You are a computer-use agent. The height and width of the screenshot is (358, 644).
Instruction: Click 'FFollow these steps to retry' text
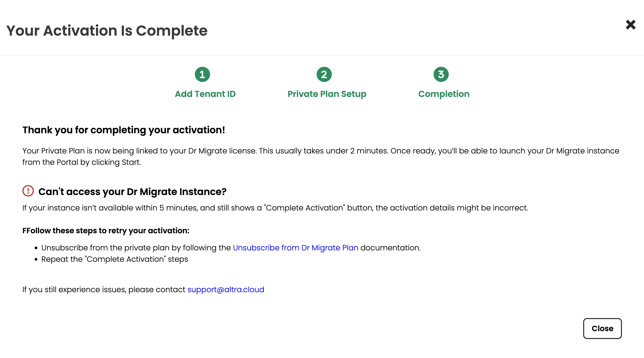click(106, 231)
